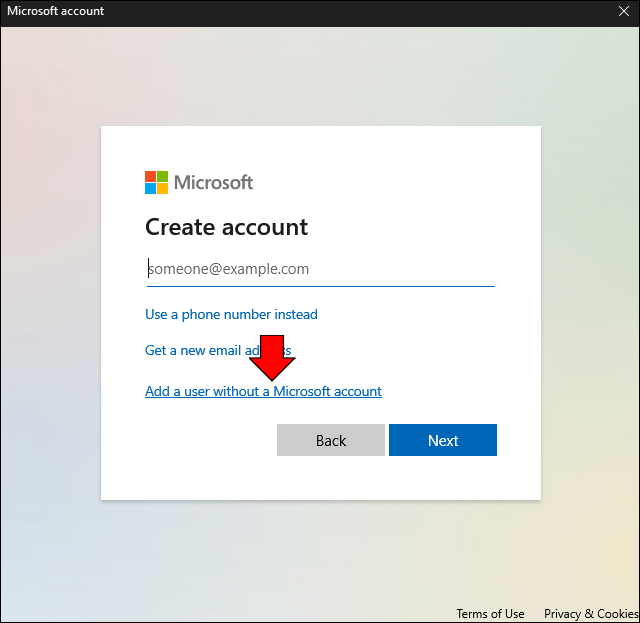Open the Terms of Use link
The height and width of the screenshot is (623, 640).
490,614
